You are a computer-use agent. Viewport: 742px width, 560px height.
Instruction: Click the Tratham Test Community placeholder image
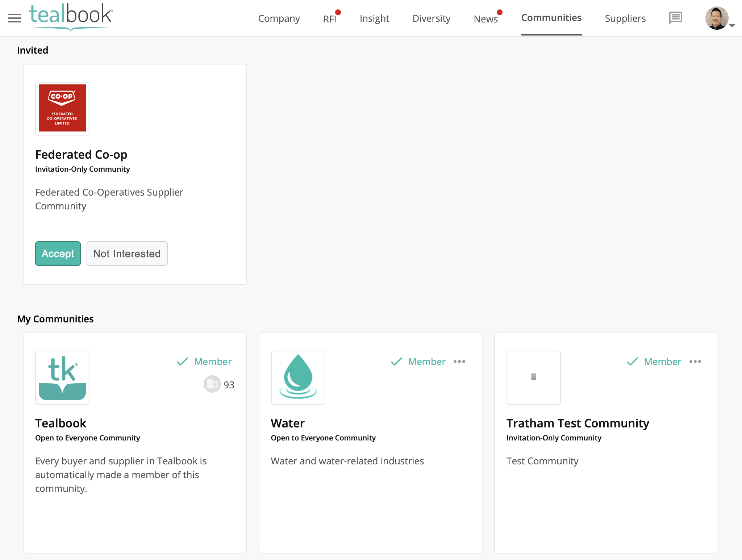(533, 377)
